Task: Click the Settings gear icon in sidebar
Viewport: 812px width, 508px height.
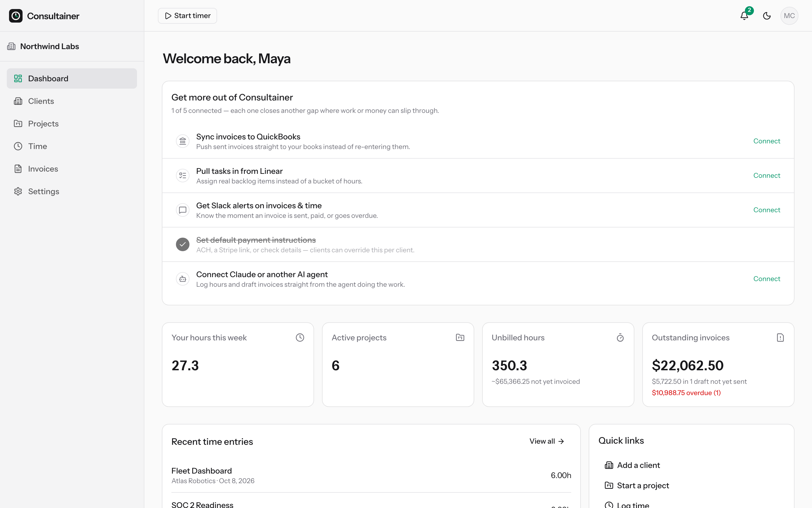Action: click(18, 192)
